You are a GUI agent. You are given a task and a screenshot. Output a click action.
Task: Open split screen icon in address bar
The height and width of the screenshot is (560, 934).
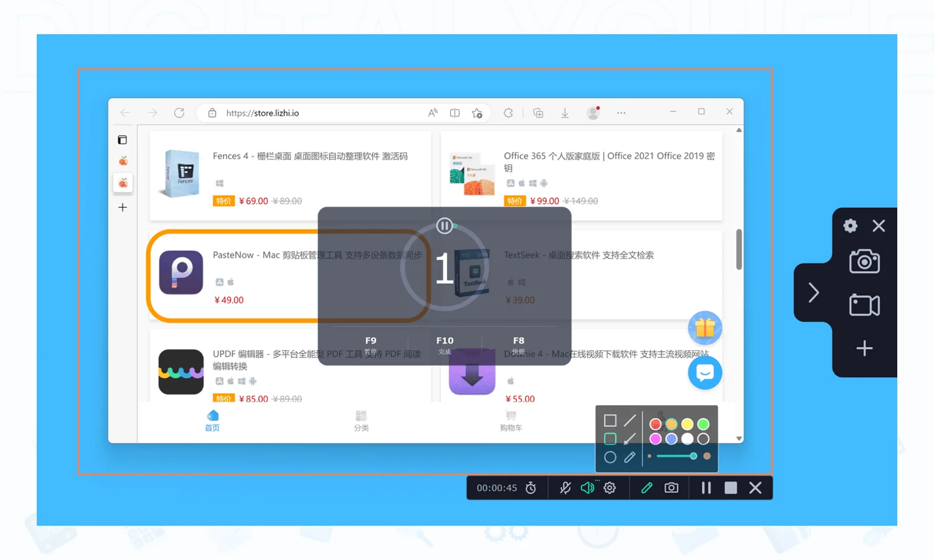(x=455, y=113)
